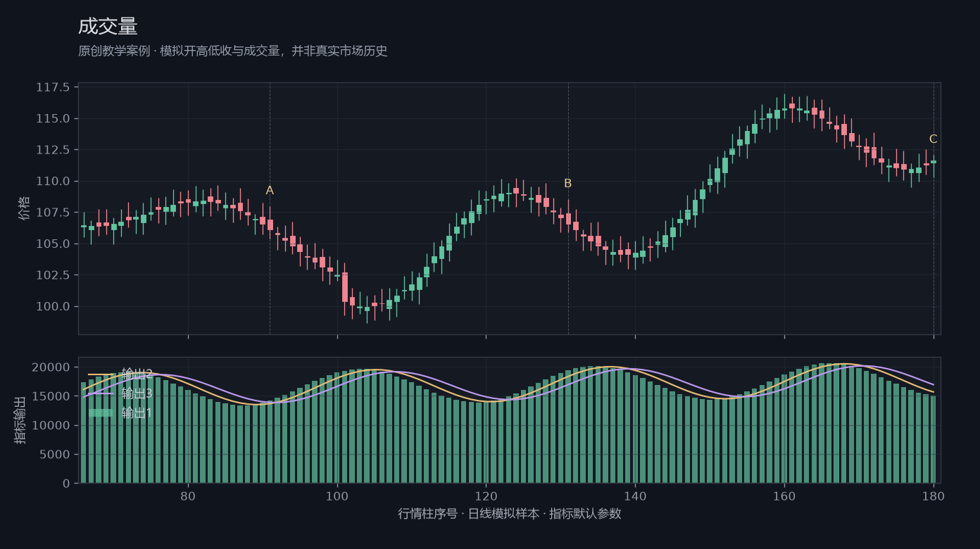Viewport: 980px width, 549px height.
Task: Click the 指标输出 y-axis label
Action: 20,420
